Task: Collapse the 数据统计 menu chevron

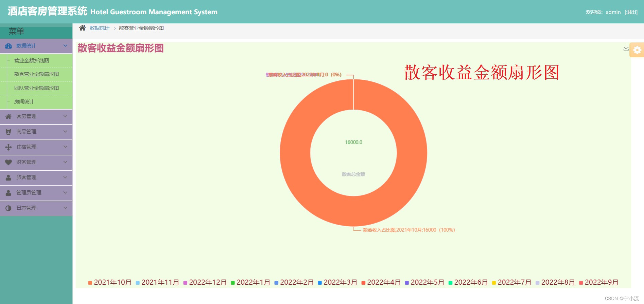Action: pos(65,45)
